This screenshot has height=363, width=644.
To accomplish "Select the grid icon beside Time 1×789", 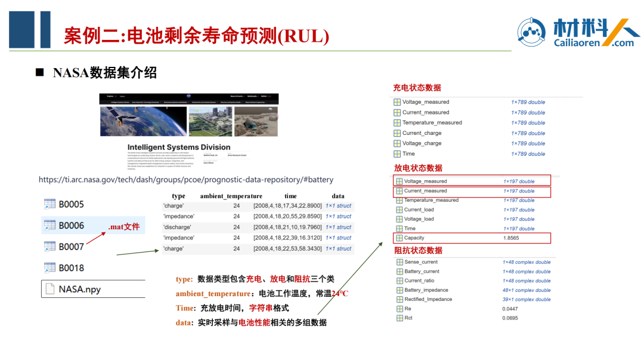I will coord(397,154).
